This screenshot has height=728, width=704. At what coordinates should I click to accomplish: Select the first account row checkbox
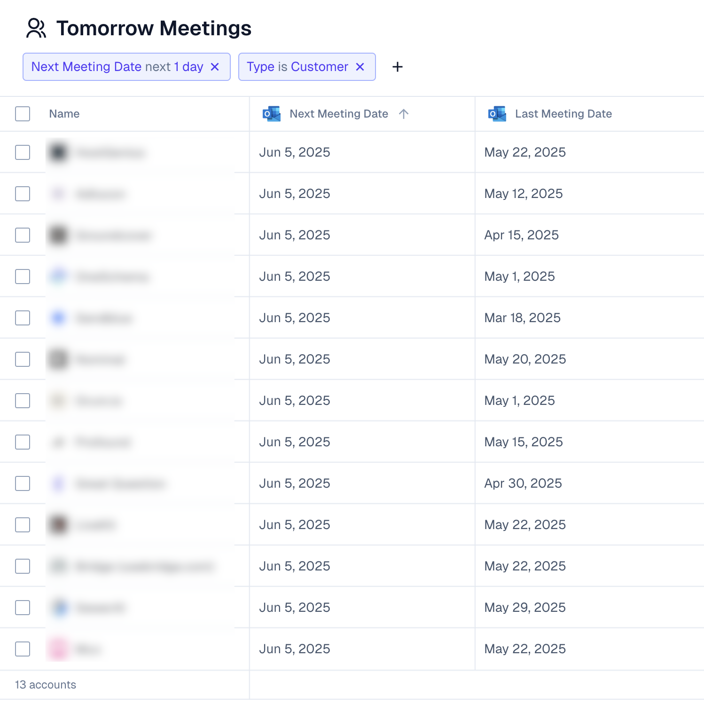[23, 152]
